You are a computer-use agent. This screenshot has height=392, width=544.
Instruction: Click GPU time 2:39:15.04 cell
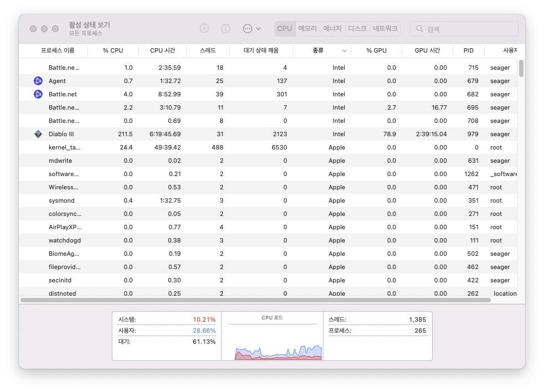pyautogui.click(x=431, y=134)
